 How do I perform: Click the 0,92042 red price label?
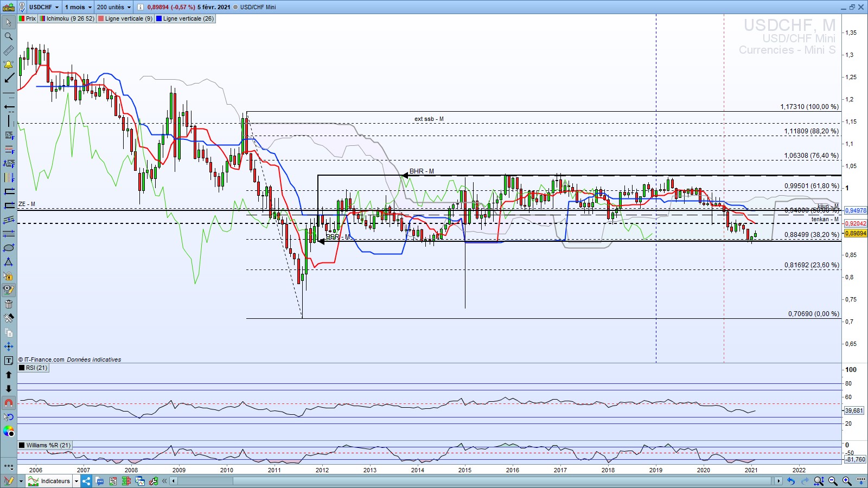click(856, 223)
